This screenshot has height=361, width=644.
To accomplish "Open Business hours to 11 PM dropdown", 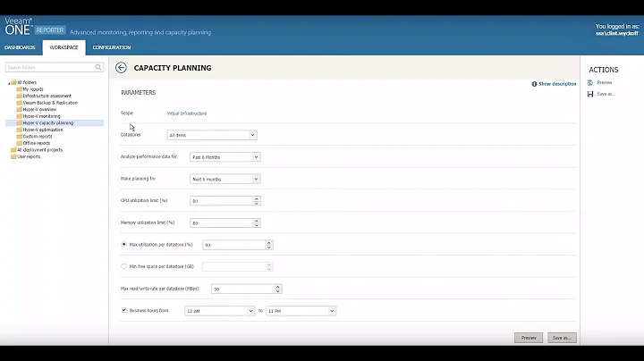I will point(301,311).
